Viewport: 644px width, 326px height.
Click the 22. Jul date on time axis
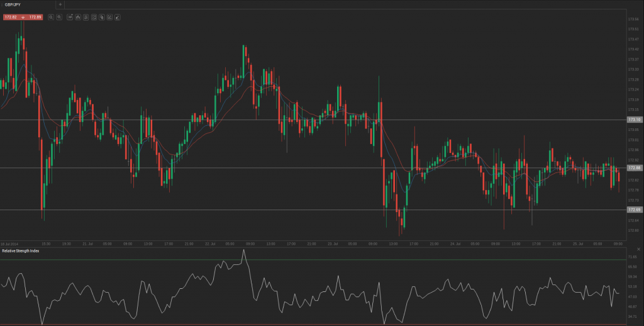click(x=210, y=243)
